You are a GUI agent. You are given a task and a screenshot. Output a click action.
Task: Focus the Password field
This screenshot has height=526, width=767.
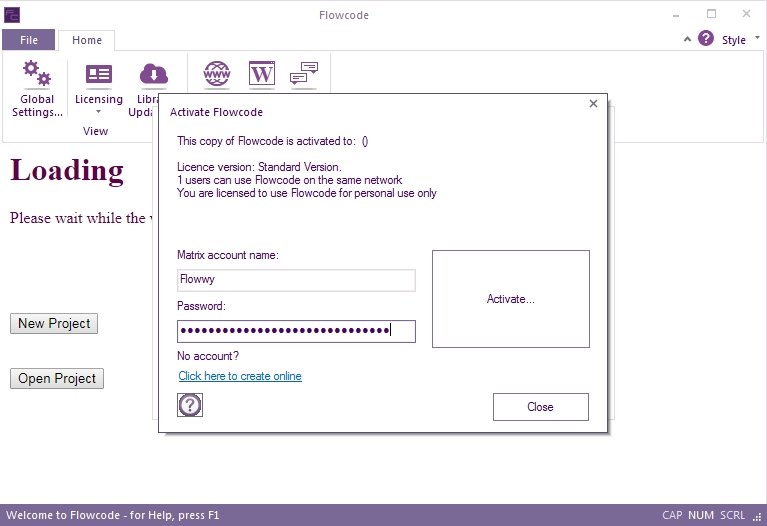pyautogui.click(x=296, y=331)
